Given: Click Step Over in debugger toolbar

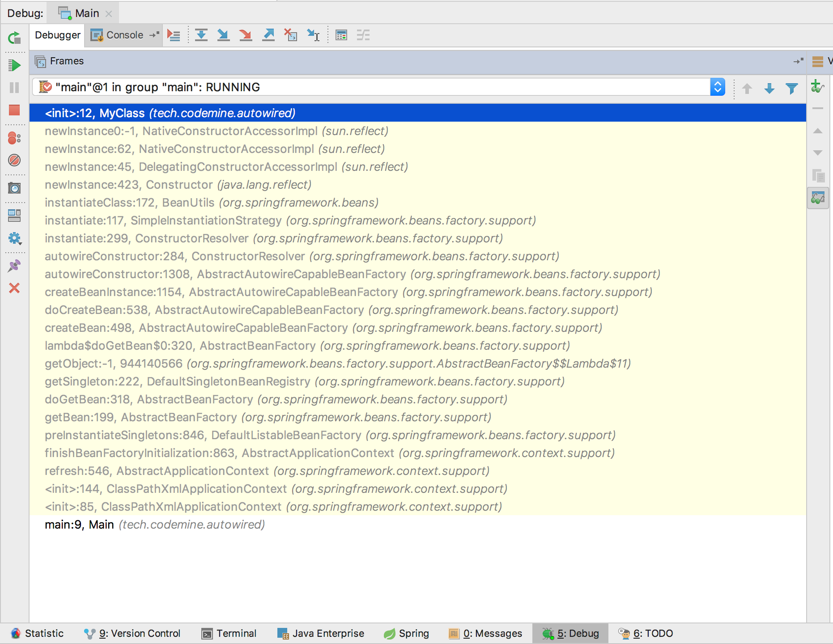Looking at the screenshot, I should 201,35.
